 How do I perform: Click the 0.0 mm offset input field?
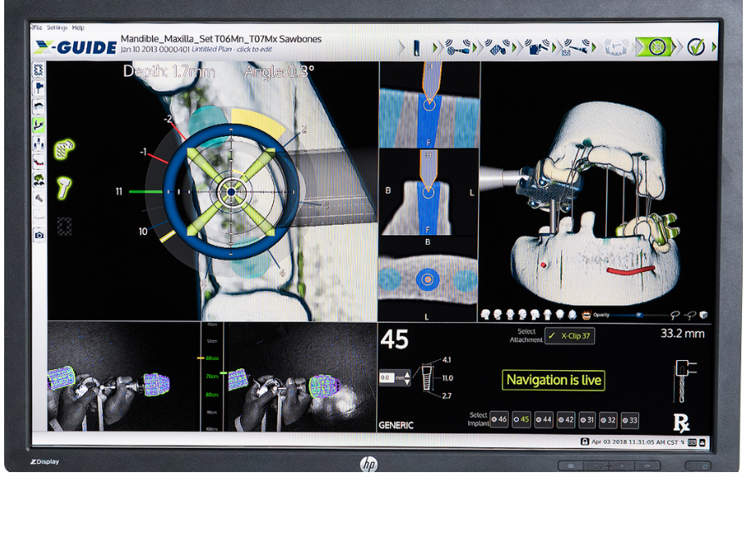(386, 377)
